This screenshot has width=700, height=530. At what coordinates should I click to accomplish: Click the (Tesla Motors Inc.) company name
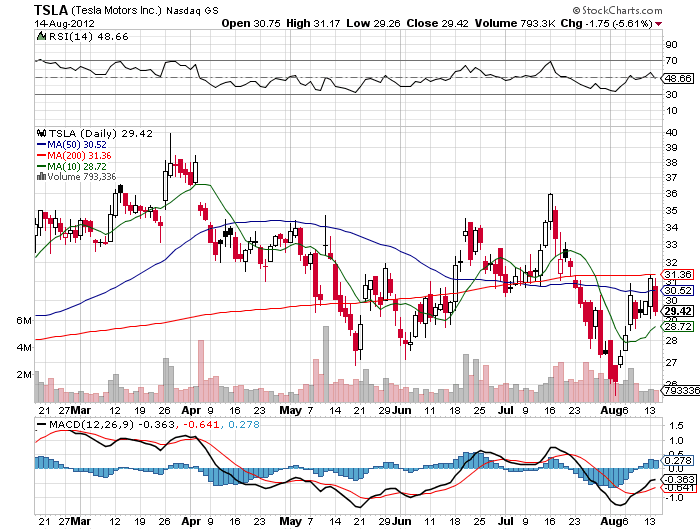point(116,10)
